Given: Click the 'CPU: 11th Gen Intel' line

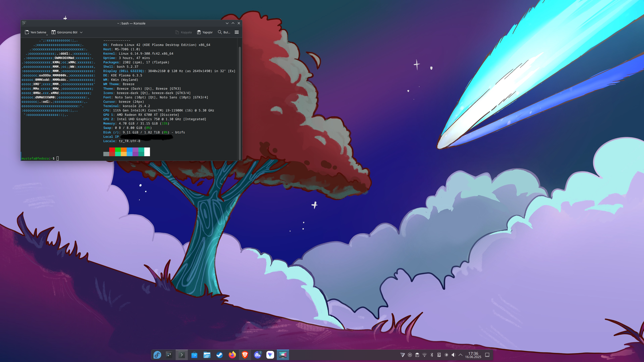Looking at the screenshot, I should coord(159,110).
